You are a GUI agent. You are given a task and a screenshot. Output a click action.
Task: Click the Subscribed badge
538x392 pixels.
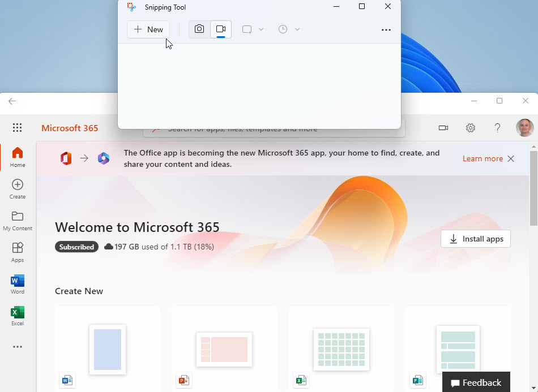(x=76, y=247)
